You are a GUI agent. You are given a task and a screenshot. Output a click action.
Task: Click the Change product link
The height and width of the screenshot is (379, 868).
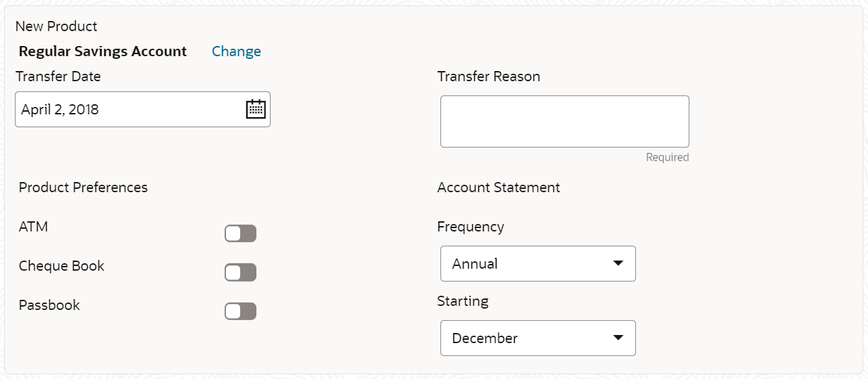(236, 51)
